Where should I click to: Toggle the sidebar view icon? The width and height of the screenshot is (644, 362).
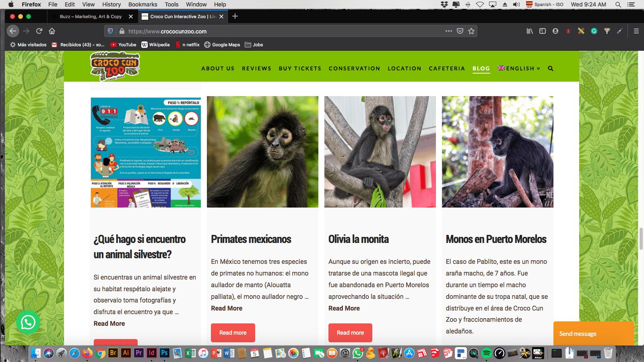(543, 31)
